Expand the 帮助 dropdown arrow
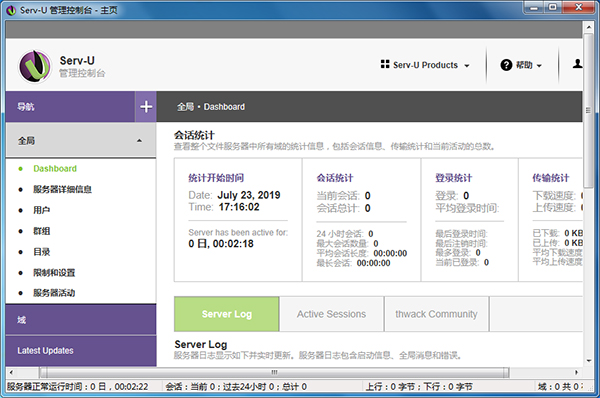This screenshot has height=398, width=600. 539,66
